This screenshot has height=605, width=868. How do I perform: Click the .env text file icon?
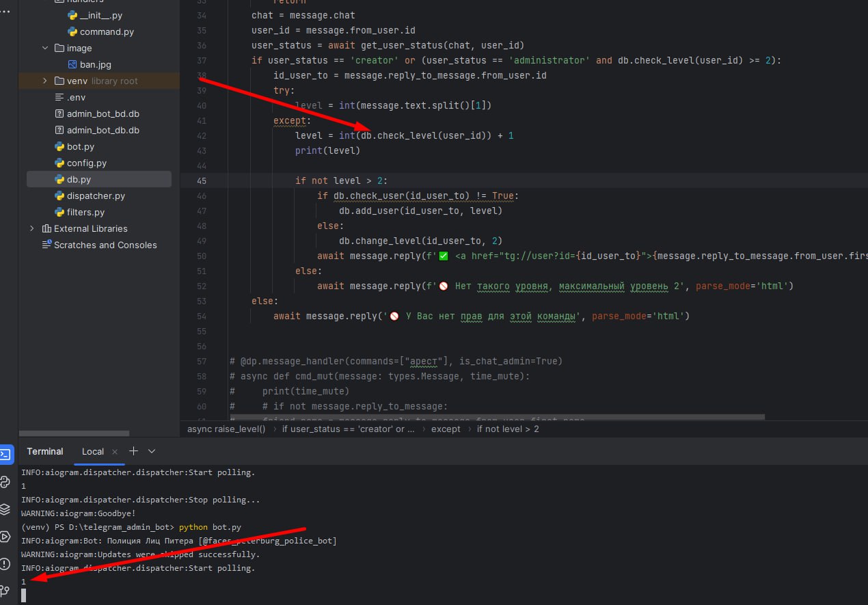click(x=59, y=97)
